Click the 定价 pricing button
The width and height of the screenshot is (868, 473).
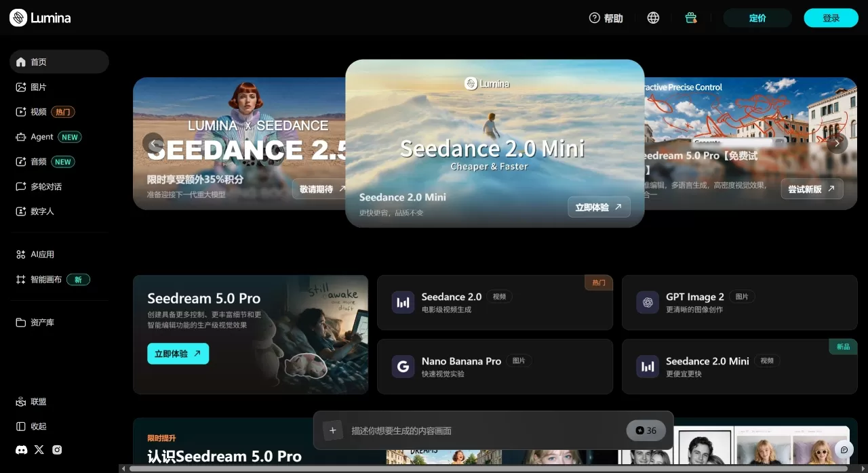pyautogui.click(x=757, y=18)
